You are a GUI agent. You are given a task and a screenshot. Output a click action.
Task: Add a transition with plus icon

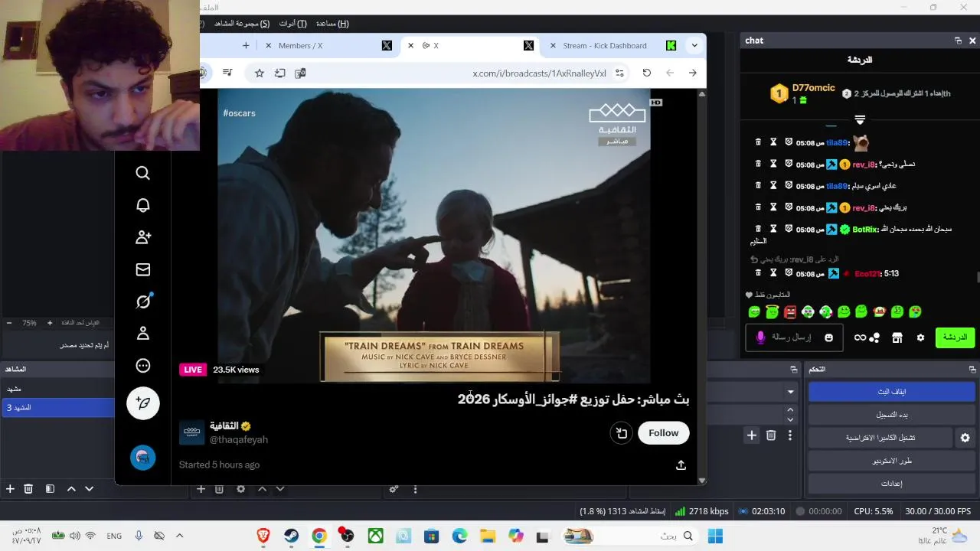(x=752, y=435)
